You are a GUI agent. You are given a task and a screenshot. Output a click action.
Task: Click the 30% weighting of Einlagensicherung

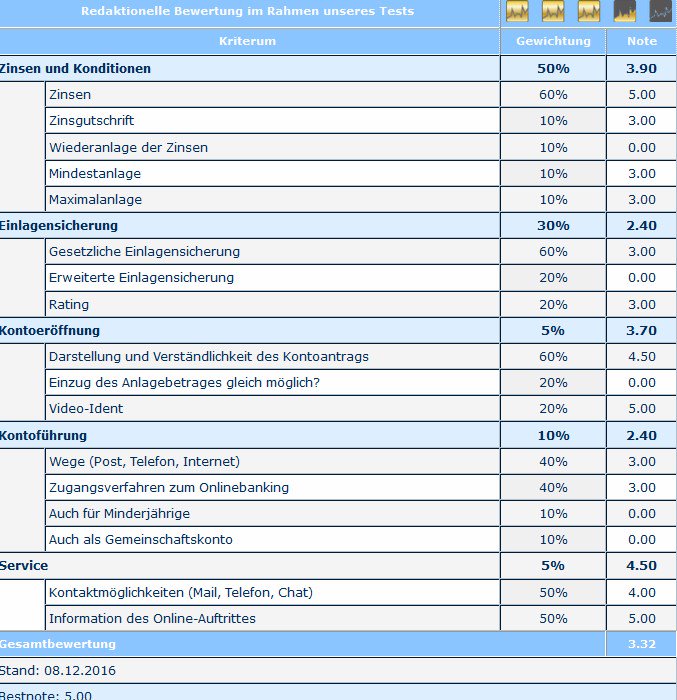(553, 225)
